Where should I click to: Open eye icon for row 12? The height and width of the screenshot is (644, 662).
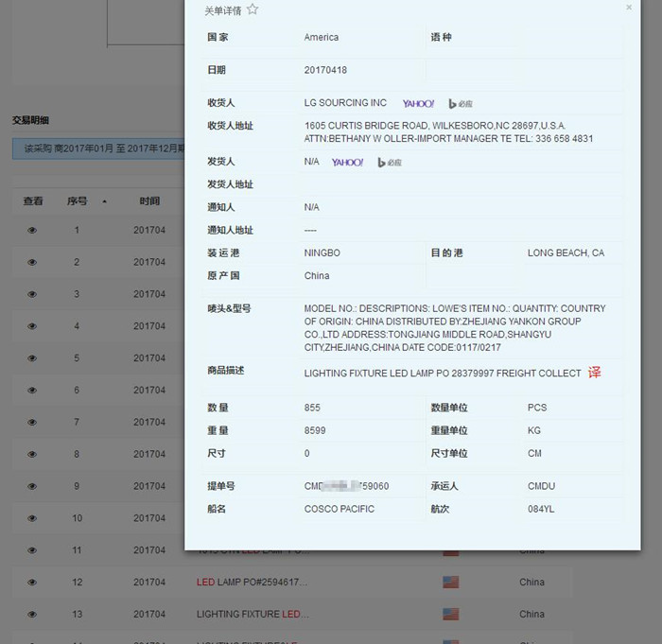[32, 583]
